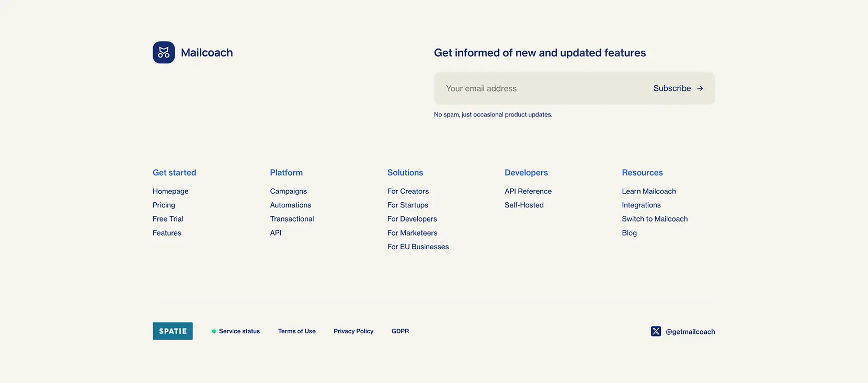Click the Mailcoach logo icon
Screen dimensions: 868x383
click(x=164, y=52)
